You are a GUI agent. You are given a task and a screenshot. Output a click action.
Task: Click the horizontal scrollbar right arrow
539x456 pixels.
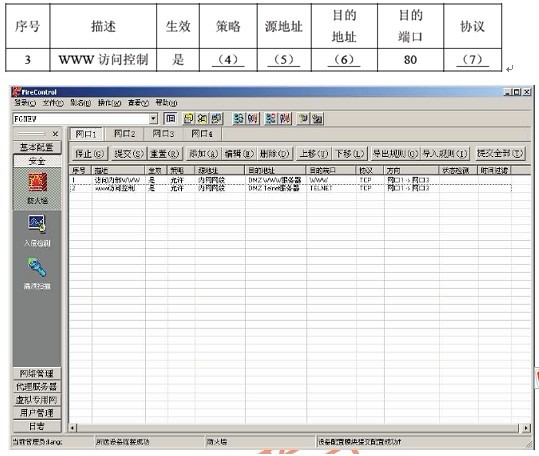coord(526,428)
